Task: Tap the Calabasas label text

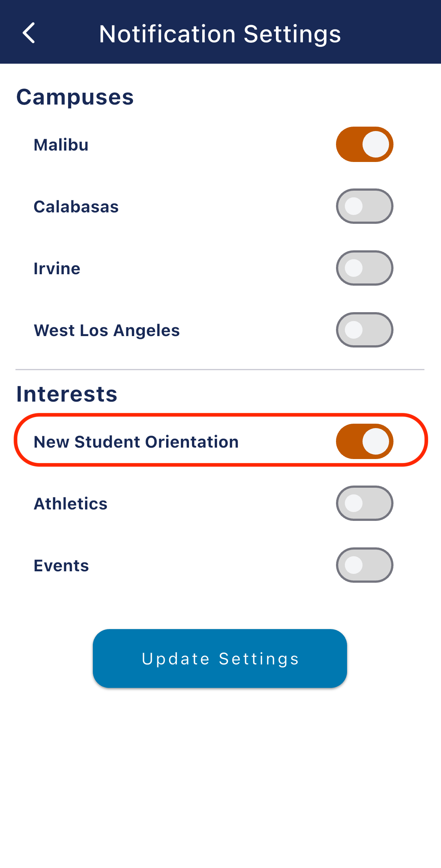Action: [76, 207]
